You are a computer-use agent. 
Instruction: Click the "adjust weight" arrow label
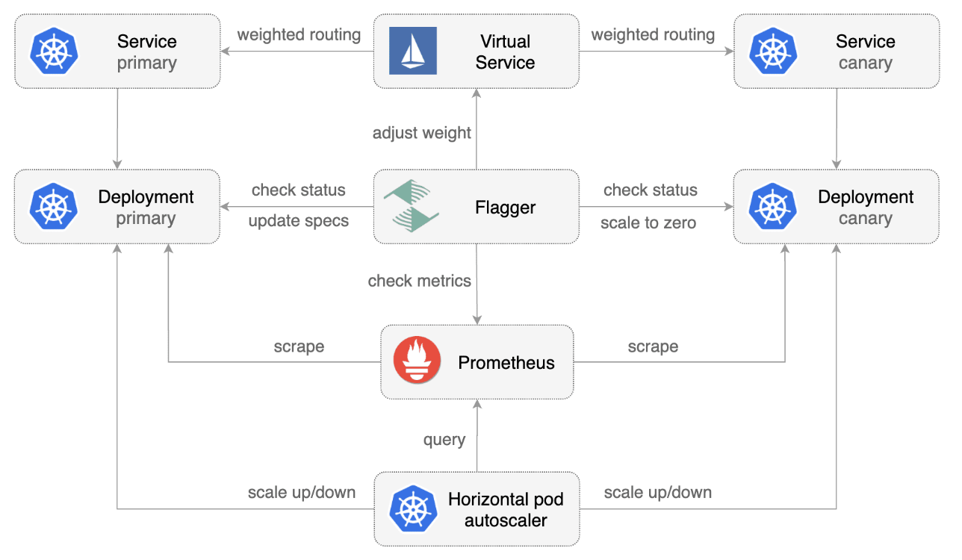click(x=422, y=133)
